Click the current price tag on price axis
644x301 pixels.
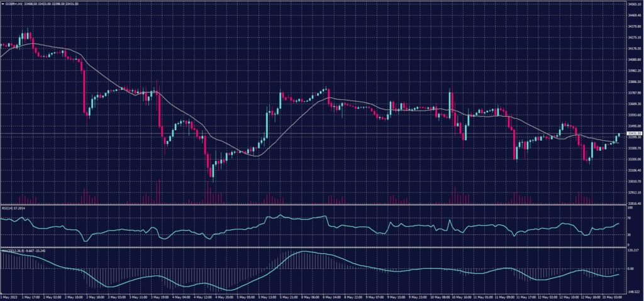pyautogui.click(x=633, y=133)
